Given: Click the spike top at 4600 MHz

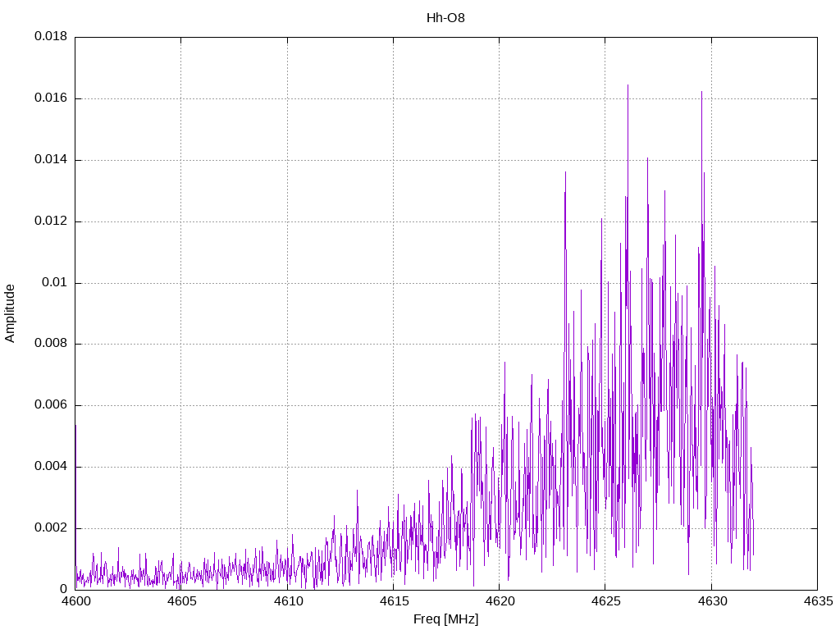Looking at the screenshot, I should pos(75,426).
